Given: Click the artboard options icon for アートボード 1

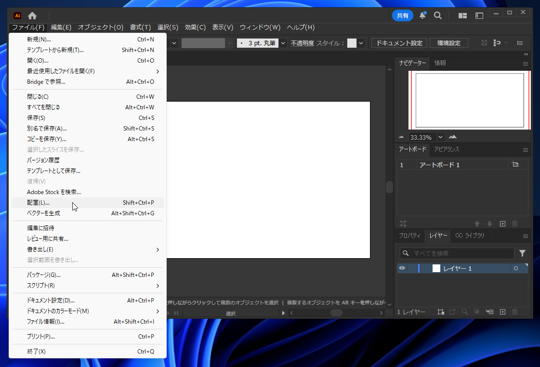Looking at the screenshot, I should [x=515, y=165].
